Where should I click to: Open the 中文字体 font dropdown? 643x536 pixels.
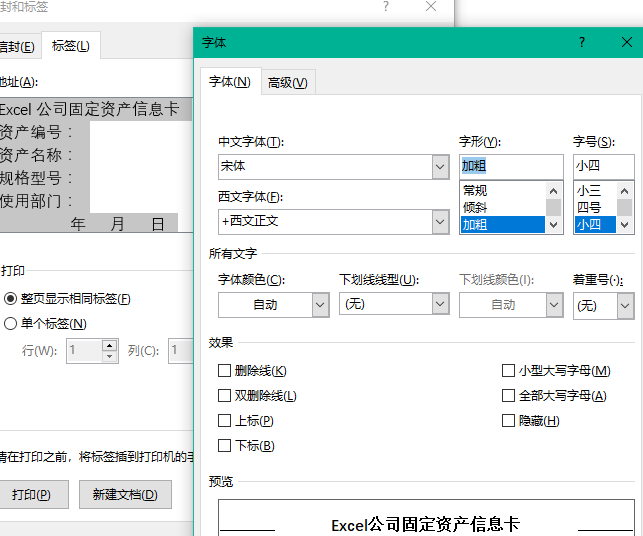(440, 167)
